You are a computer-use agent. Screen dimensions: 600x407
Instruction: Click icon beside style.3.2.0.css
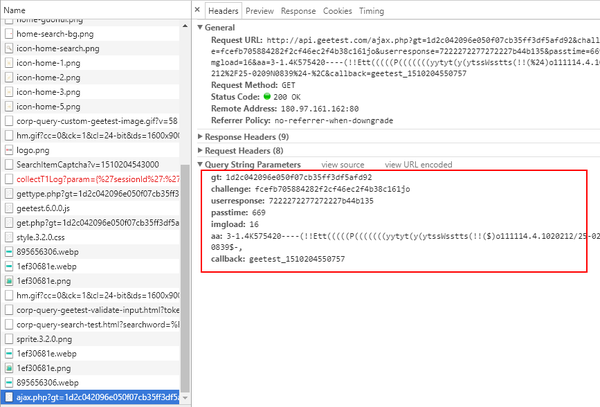coord(9,238)
